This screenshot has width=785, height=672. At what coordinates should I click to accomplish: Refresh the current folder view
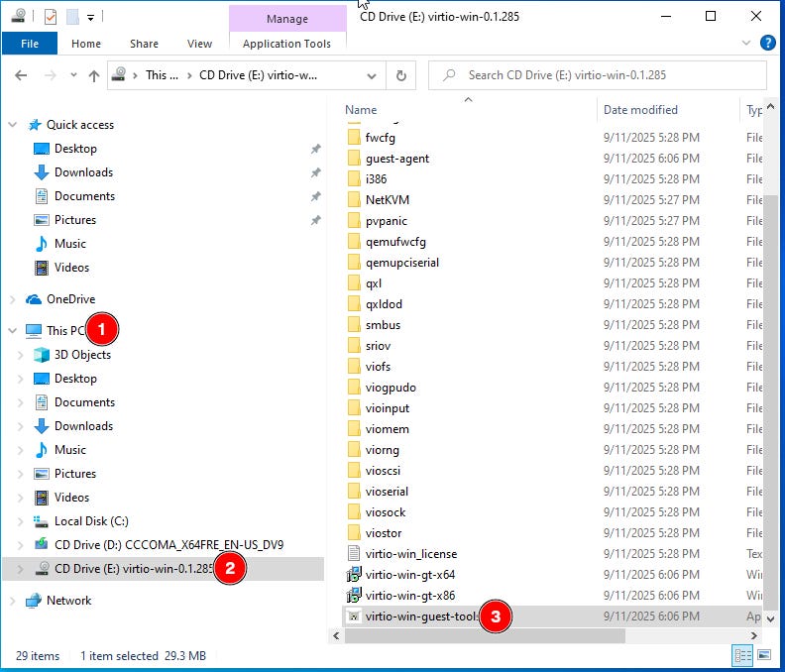401,75
